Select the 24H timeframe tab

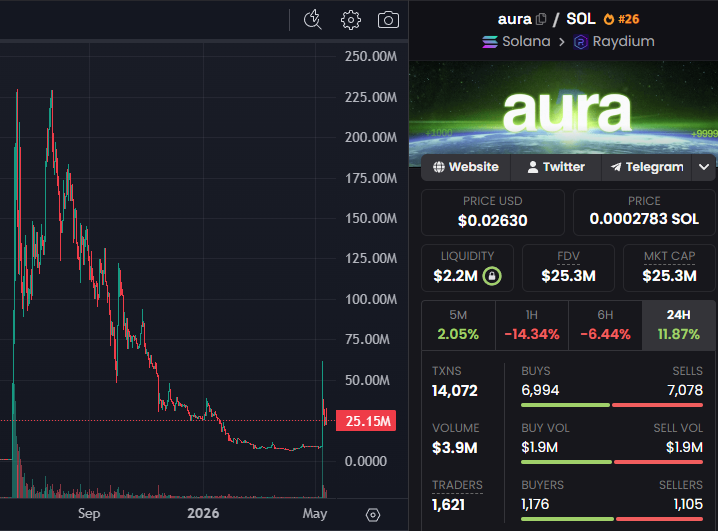678,325
